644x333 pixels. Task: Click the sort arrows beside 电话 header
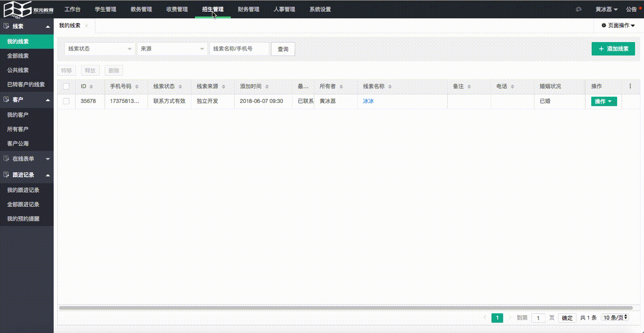(x=513, y=86)
